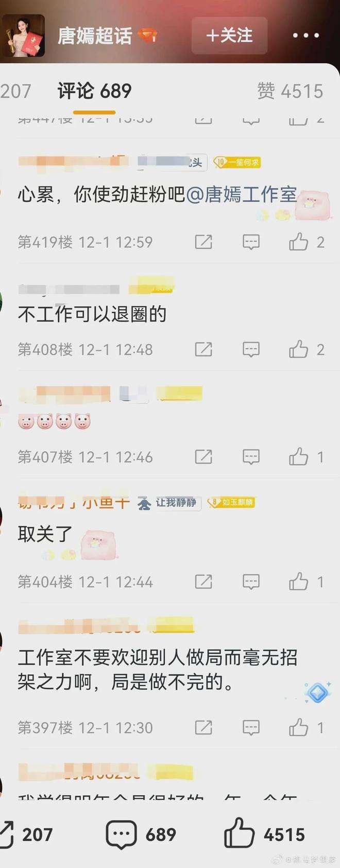The image size is (340, 868).
Task: Share the floor 407 pig emoji comment
Action: pyautogui.click(x=203, y=456)
